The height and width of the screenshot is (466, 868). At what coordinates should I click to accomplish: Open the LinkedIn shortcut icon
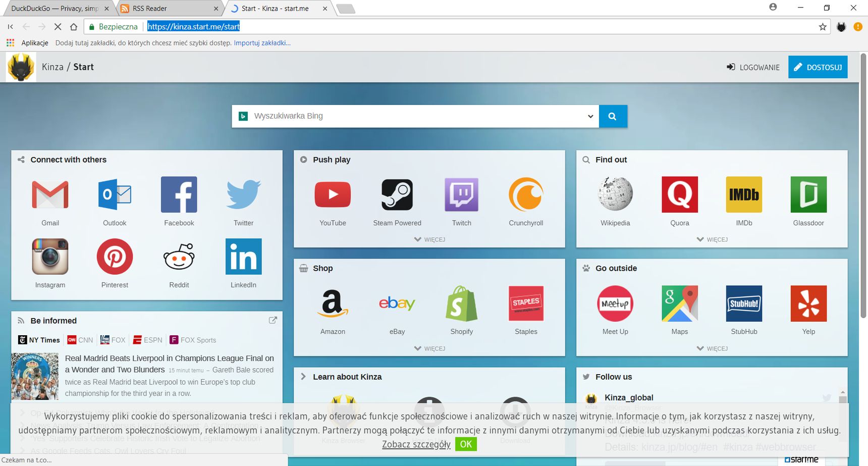pos(244,256)
